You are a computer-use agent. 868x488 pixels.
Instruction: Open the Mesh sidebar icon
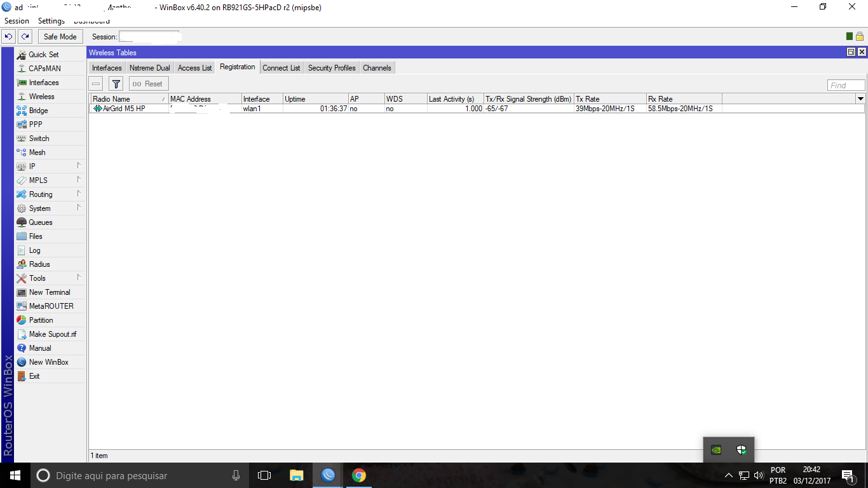[22, 152]
